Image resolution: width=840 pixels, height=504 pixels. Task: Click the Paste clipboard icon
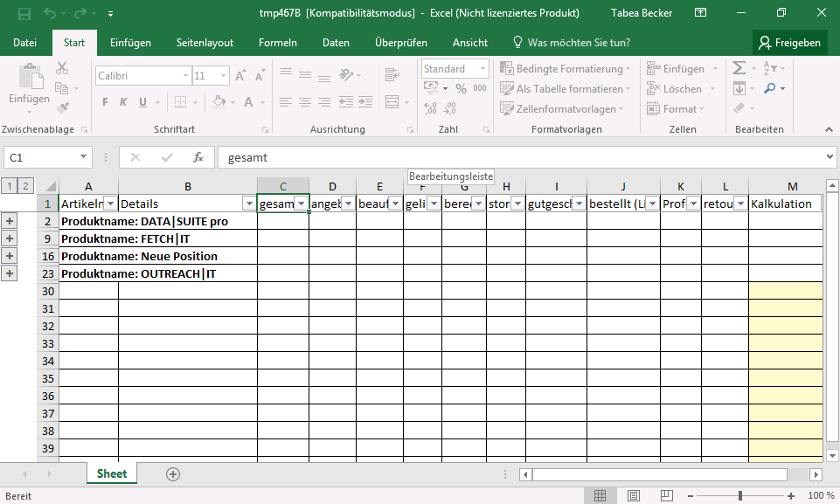click(31, 75)
